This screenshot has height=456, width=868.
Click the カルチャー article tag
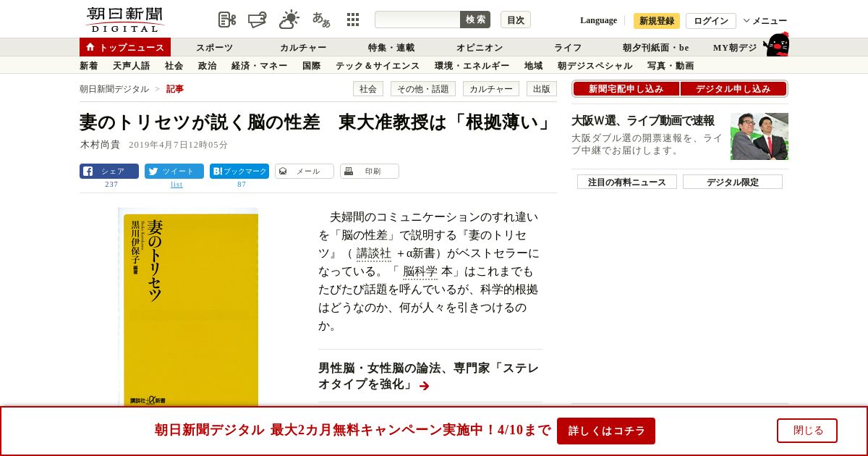[x=491, y=89]
